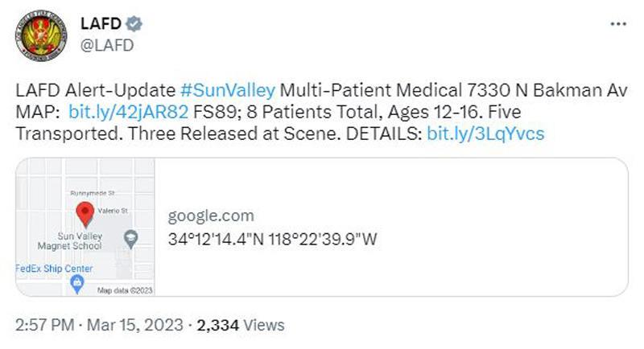Click the red map pin marker
This screenshot has height=349, width=644.
pyautogui.click(x=85, y=214)
